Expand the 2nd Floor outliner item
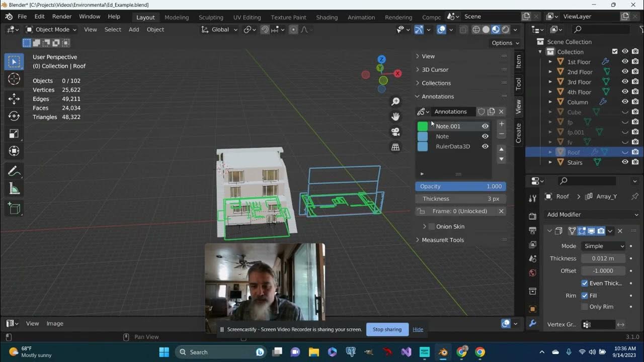644x362 pixels. coord(550,72)
